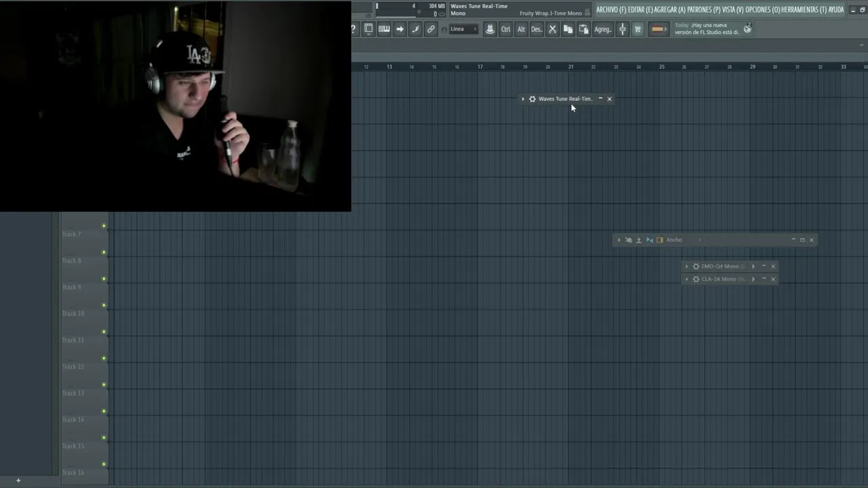This screenshot has width=868, height=488.
Task: Click the EMO-Q4 Mono right preset arrow
Action: [x=753, y=266]
